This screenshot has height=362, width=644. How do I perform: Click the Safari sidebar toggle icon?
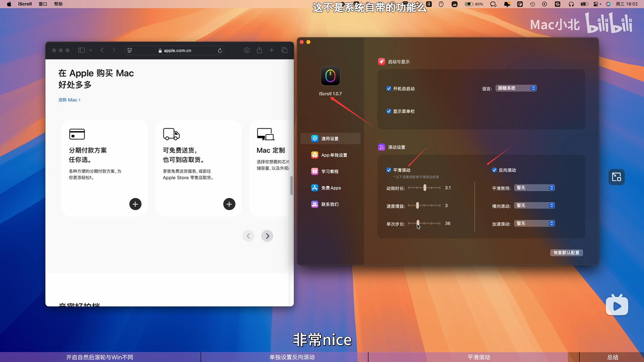tap(81, 50)
